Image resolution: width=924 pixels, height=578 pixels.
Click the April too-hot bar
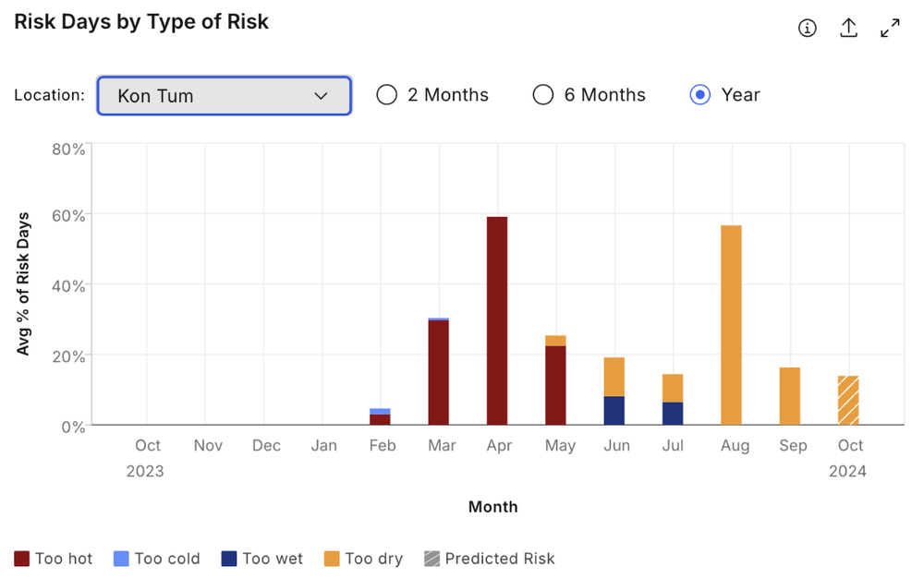tap(497, 320)
